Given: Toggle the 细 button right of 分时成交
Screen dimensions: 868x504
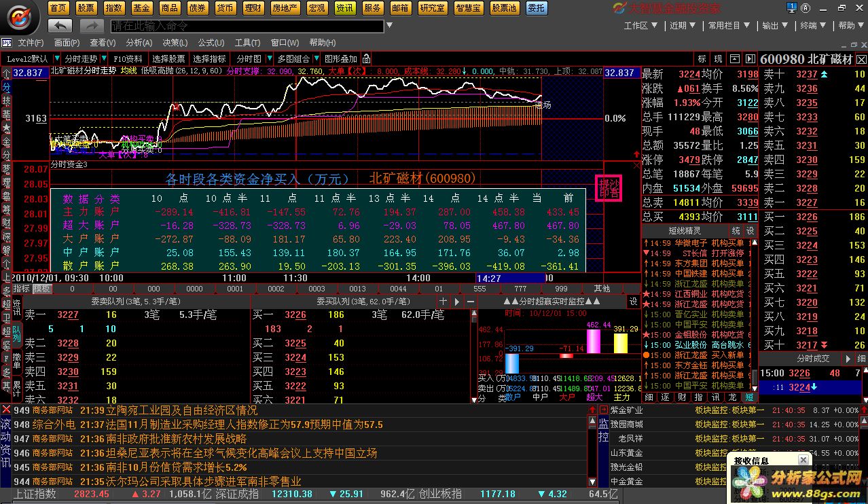Looking at the screenshot, I should (x=861, y=359).
